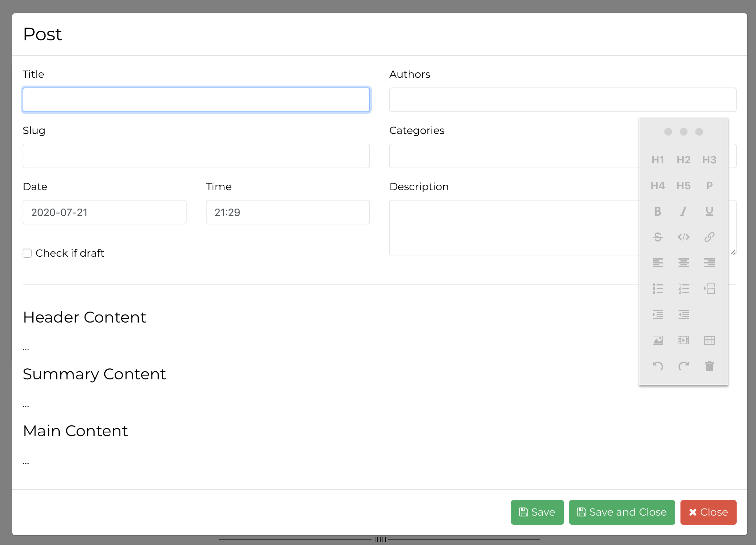This screenshot has height=545, width=756.
Task: Align text right
Action: point(709,263)
